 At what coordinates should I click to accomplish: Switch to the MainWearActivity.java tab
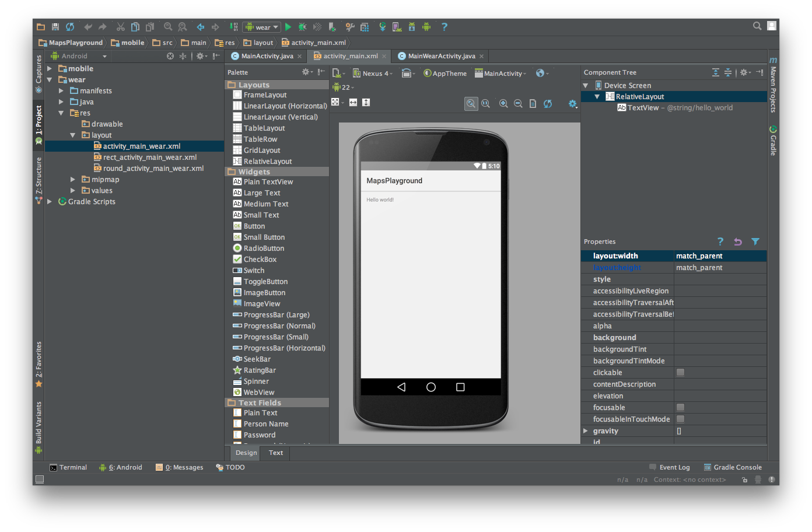coord(442,56)
